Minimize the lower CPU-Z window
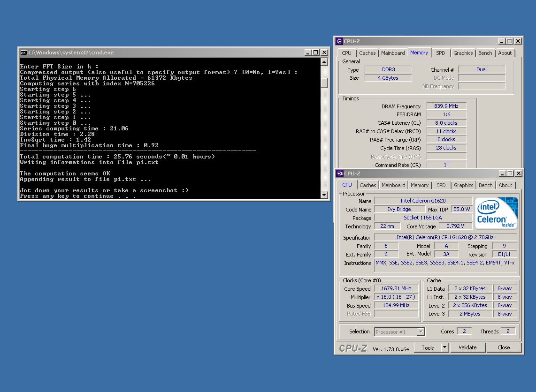 (502, 173)
